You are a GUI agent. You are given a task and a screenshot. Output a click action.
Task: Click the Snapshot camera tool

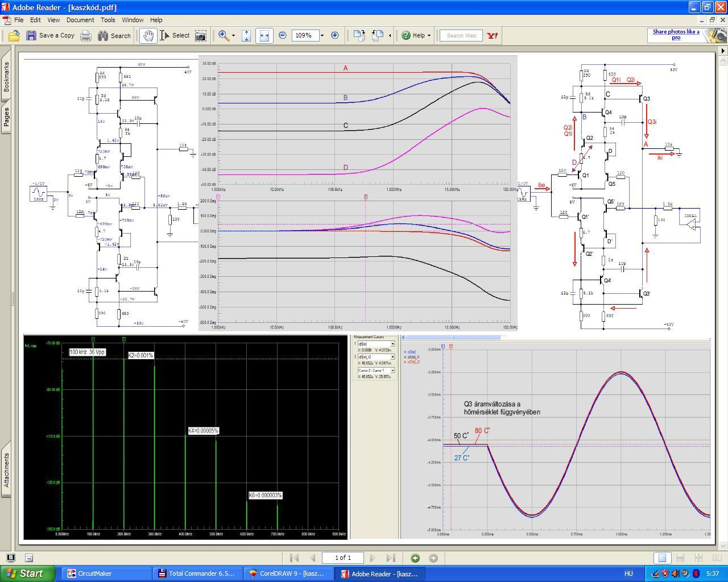[200, 35]
